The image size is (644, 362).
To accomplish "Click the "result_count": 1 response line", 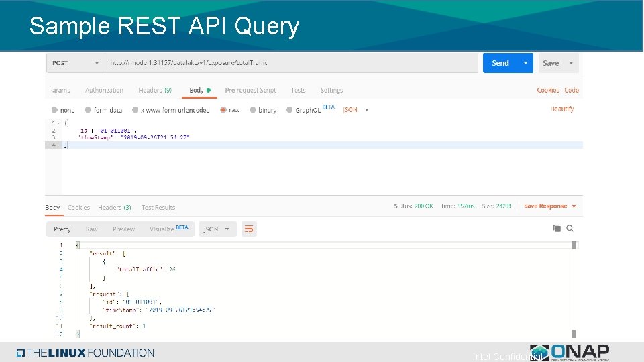I will point(117,326).
